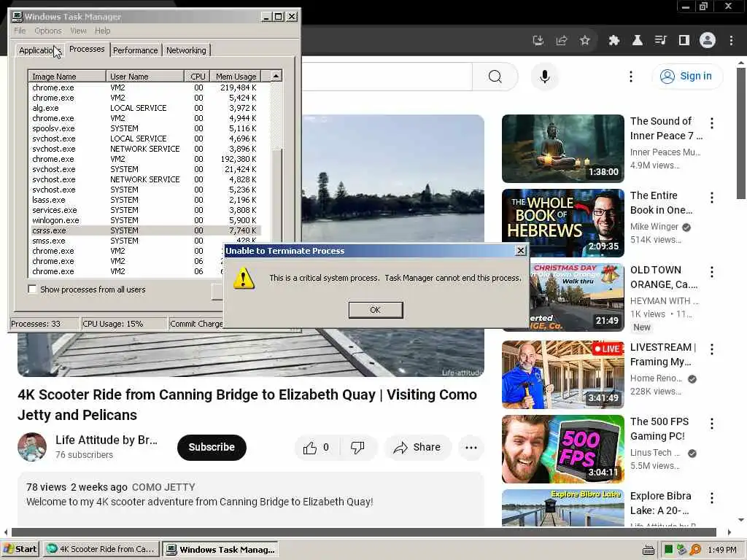
Task: Select chrome.exe using 219,484 K memory
Action: click(145, 87)
